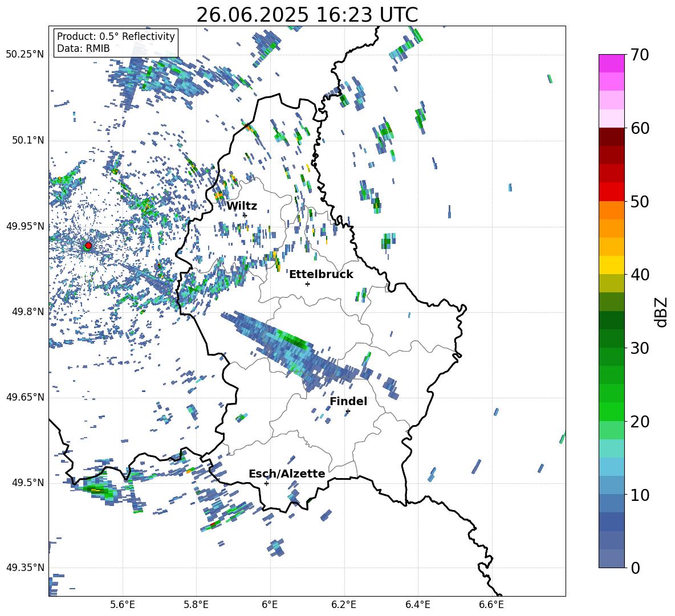This screenshot has width=675, height=616.
Task: Click the 6.2°E longitude label
Action: click(344, 605)
